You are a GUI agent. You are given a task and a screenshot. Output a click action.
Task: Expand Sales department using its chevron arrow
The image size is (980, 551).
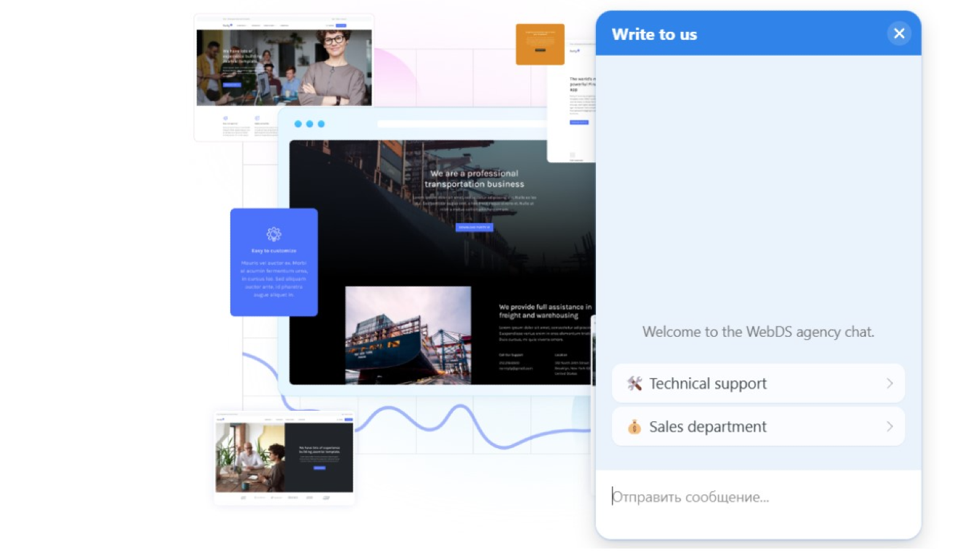[889, 427]
